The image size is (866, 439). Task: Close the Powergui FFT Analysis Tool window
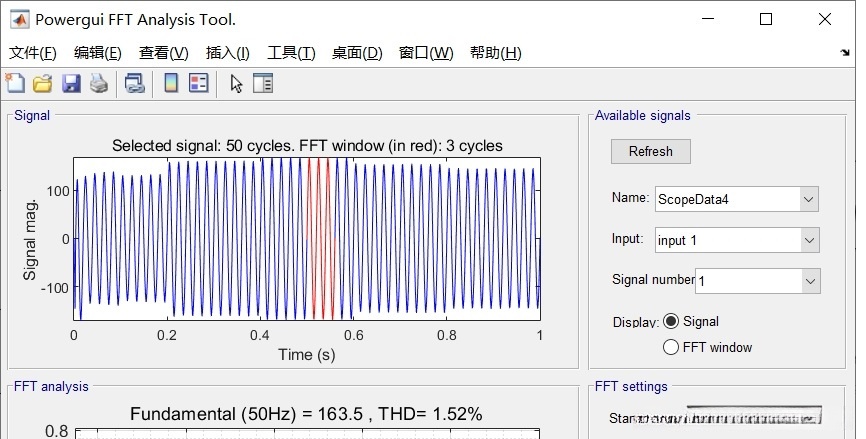pos(825,19)
